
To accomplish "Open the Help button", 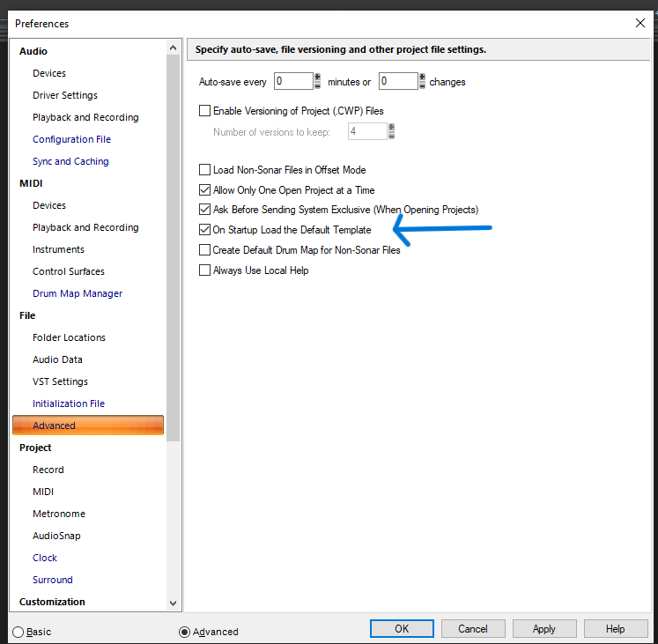I will tap(616, 628).
